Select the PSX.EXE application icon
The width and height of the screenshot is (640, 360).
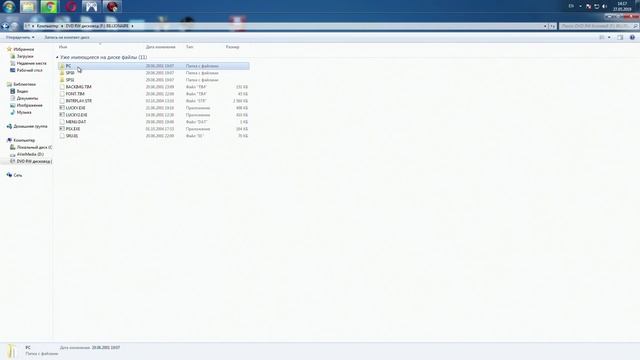[62, 129]
